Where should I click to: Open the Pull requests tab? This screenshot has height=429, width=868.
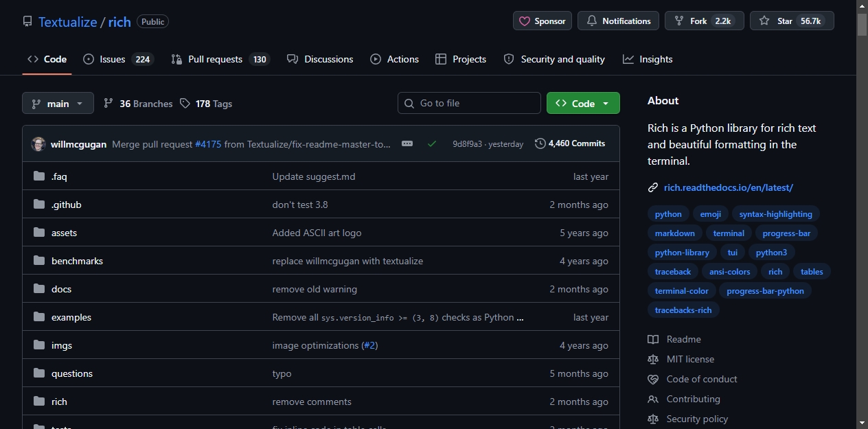tap(220, 59)
